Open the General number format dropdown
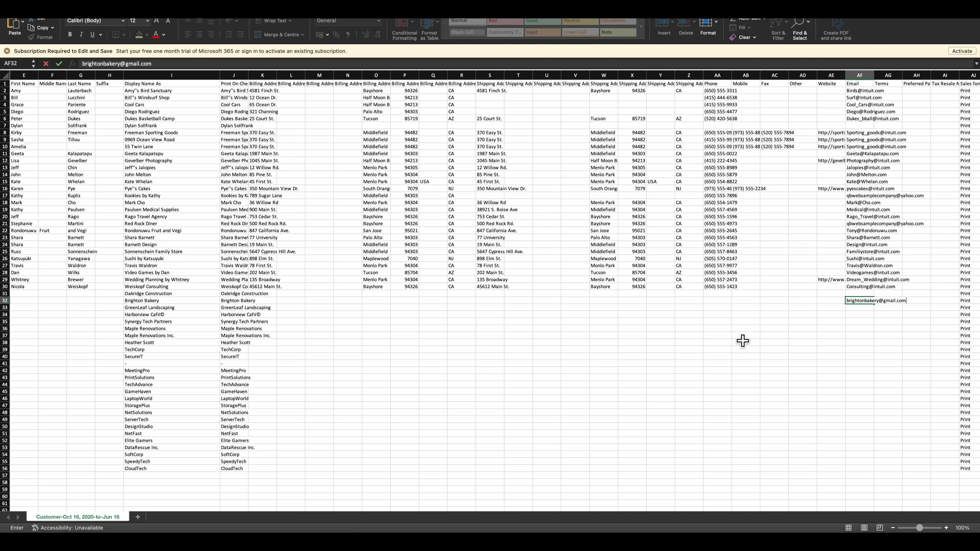Screen dimensions: 980x551 point(348,21)
